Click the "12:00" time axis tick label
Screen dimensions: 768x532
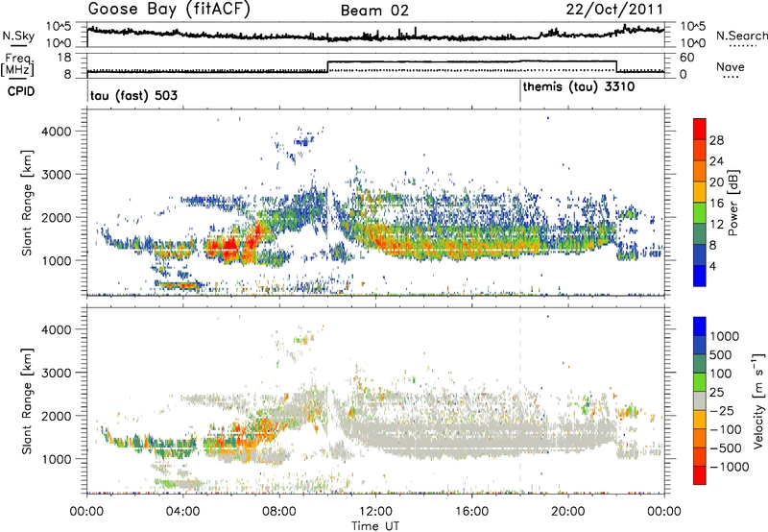click(375, 512)
